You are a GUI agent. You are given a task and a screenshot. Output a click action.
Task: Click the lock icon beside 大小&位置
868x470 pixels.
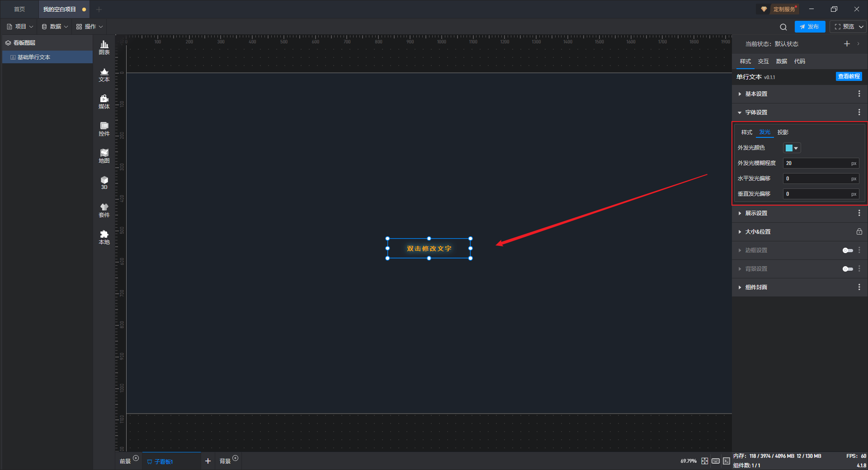pyautogui.click(x=859, y=231)
